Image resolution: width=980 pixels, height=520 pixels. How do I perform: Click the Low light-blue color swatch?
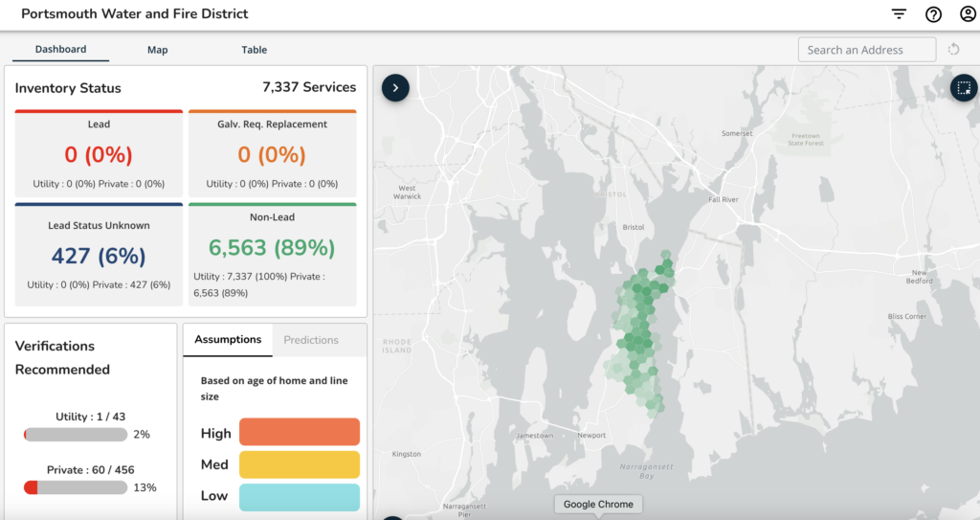[299, 496]
